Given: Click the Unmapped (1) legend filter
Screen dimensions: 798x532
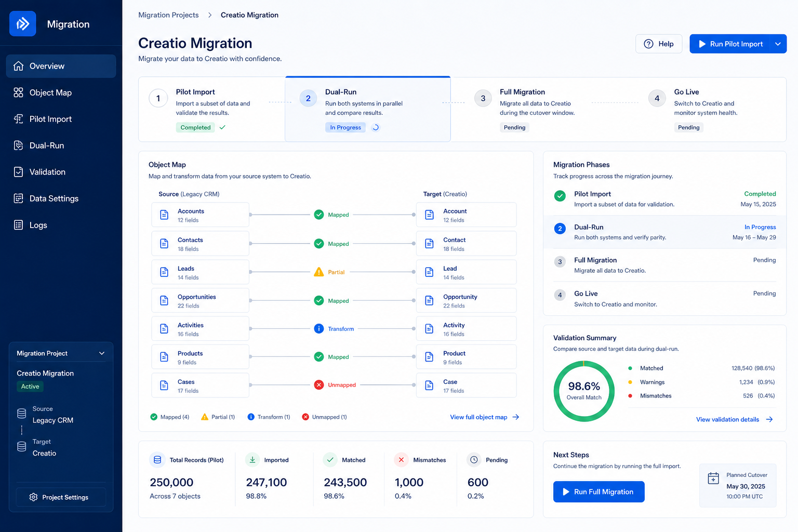Looking at the screenshot, I should pos(324,417).
